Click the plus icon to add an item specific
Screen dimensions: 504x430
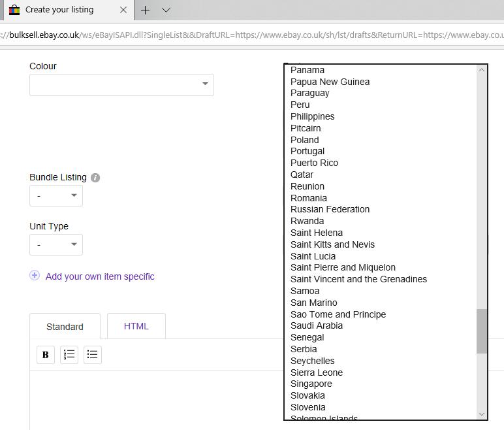coord(35,276)
